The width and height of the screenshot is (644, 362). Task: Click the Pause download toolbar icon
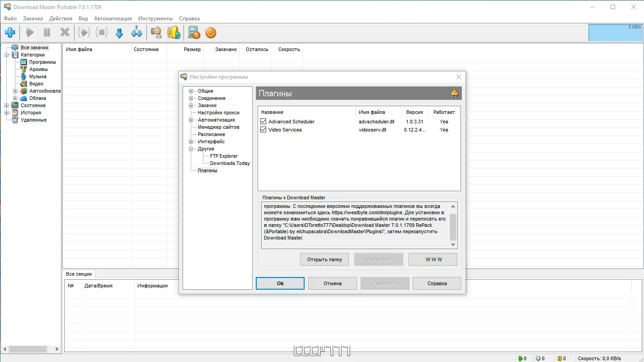47,32
